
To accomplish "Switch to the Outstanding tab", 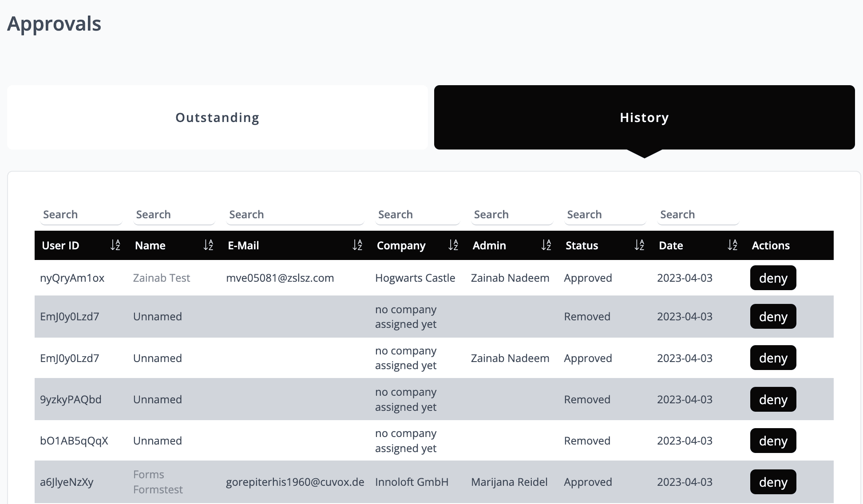I will point(218,118).
